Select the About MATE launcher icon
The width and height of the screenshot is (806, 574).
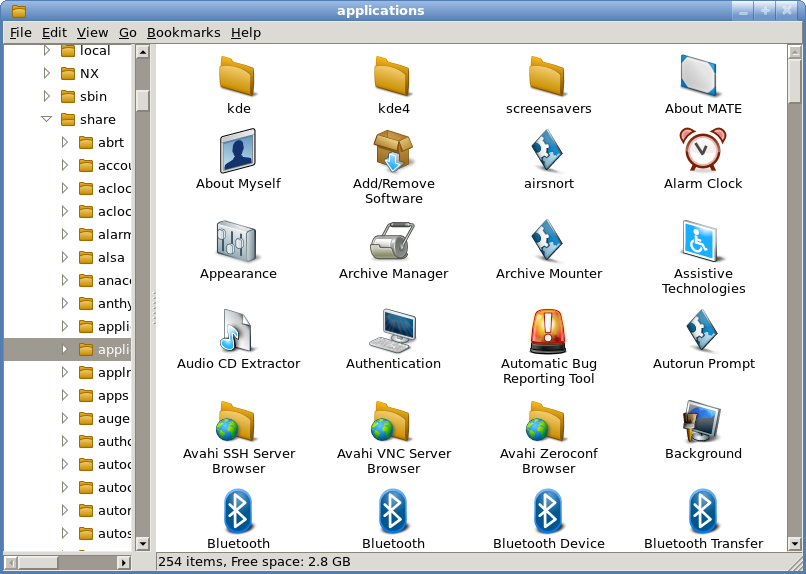click(x=698, y=76)
